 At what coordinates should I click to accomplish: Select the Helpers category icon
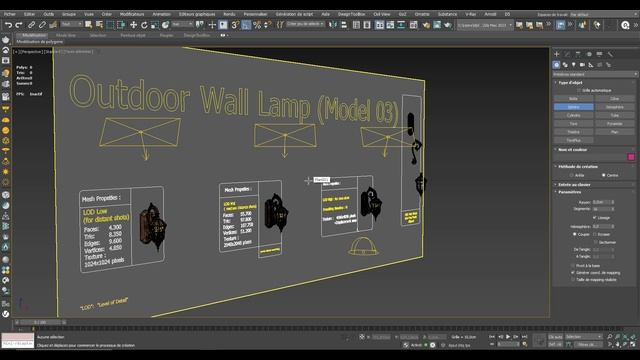591,64
